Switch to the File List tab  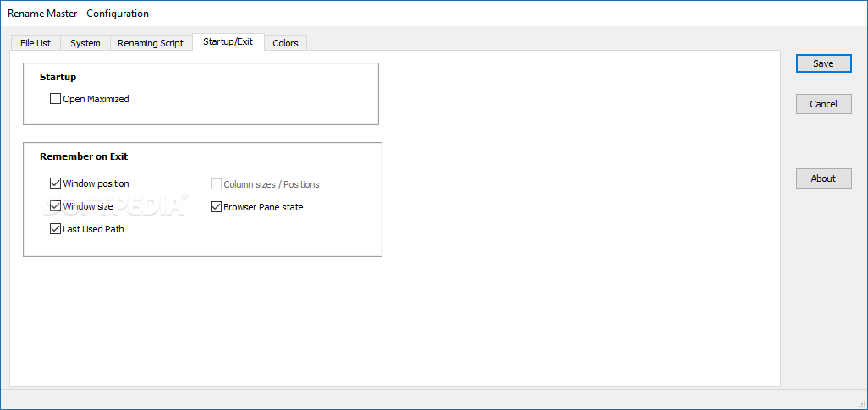tap(36, 43)
